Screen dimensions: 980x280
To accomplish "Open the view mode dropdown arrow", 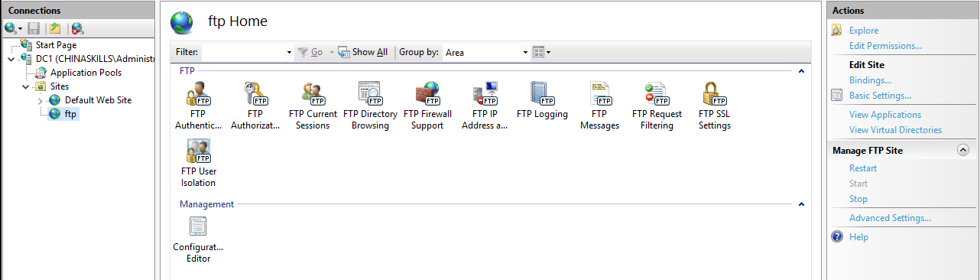I will pos(548,53).
